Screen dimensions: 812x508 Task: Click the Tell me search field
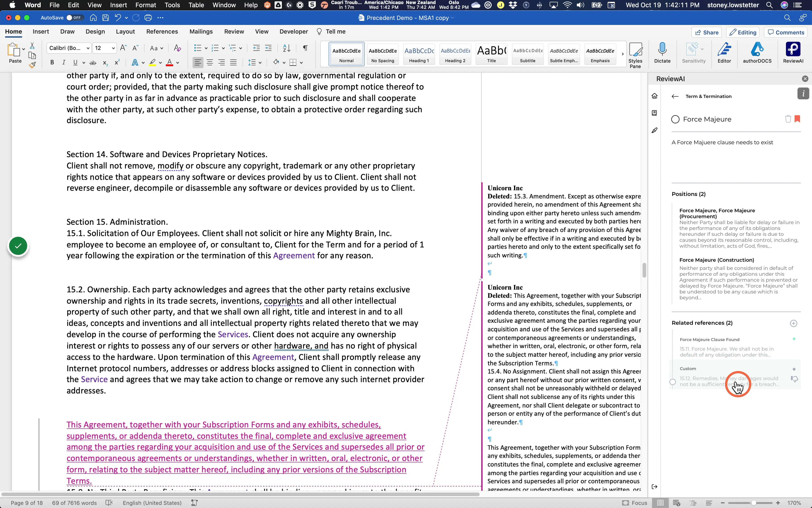coord(331,32)
